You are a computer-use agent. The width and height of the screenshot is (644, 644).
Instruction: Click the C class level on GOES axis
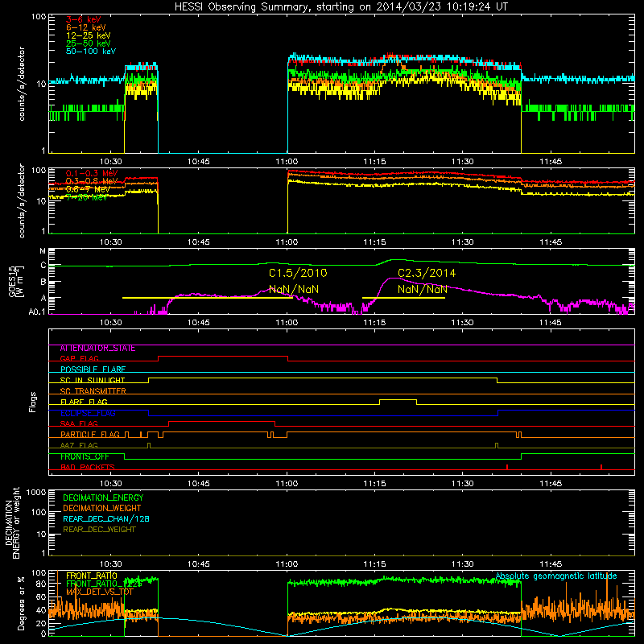tap(43, 266)
